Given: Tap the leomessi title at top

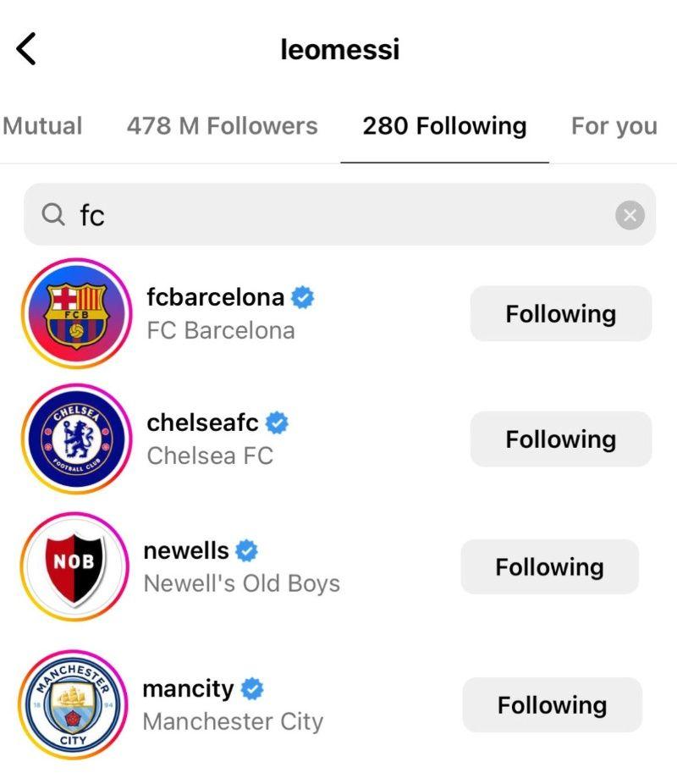Looking at the screenshot, I should [x=339, y=50].
